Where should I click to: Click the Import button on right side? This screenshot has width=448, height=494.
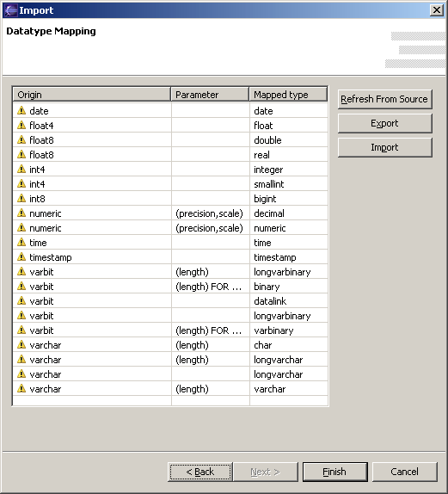coord(384,147)
